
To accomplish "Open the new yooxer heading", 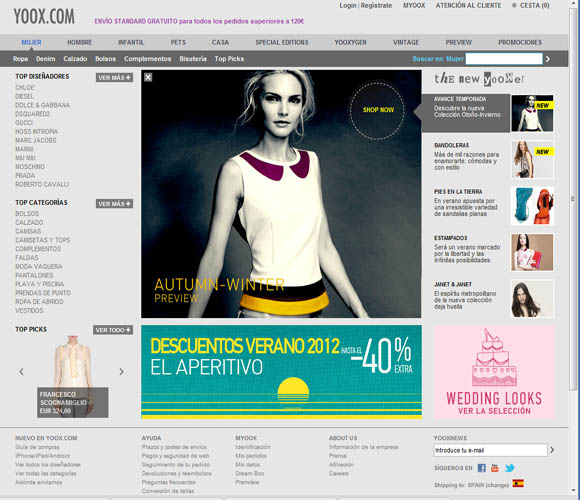I will [x=479, y=79].
